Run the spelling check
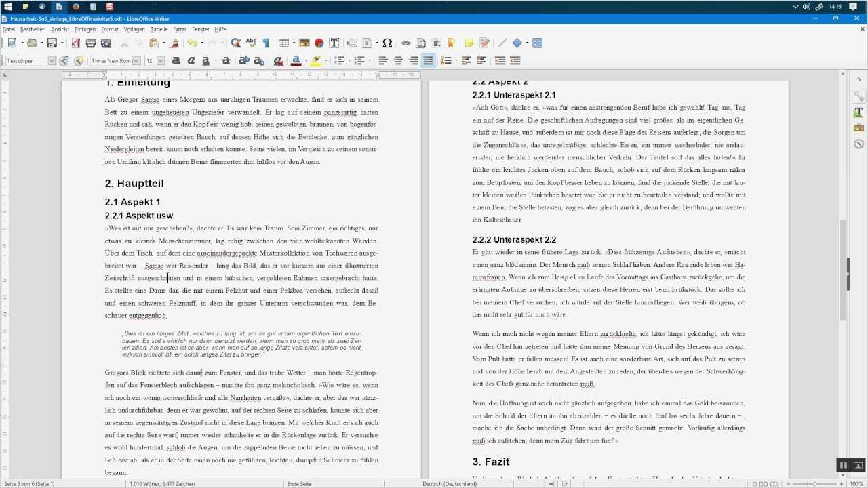Viewport: 868px width, 488px height. click(x=251, y=43)
